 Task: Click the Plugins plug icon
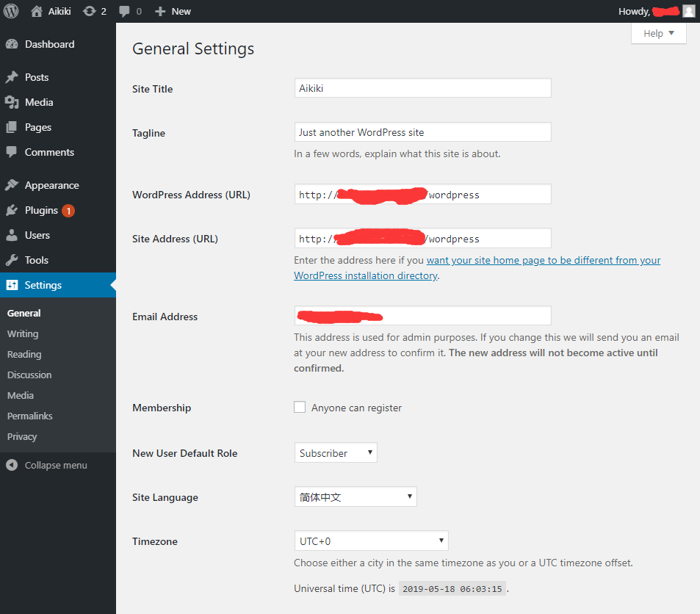pyautogui.click(x=12, y=210)
